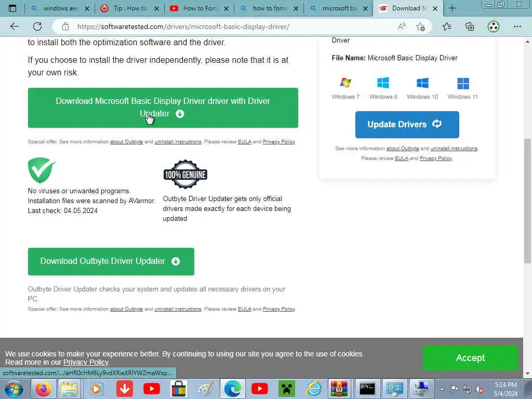Image resolution: width=532 pixels, height=399 pixels.
Task: Open Privacy Policy link under Update Drivers button
Action: pyautogui.click(x=436, y=158)
